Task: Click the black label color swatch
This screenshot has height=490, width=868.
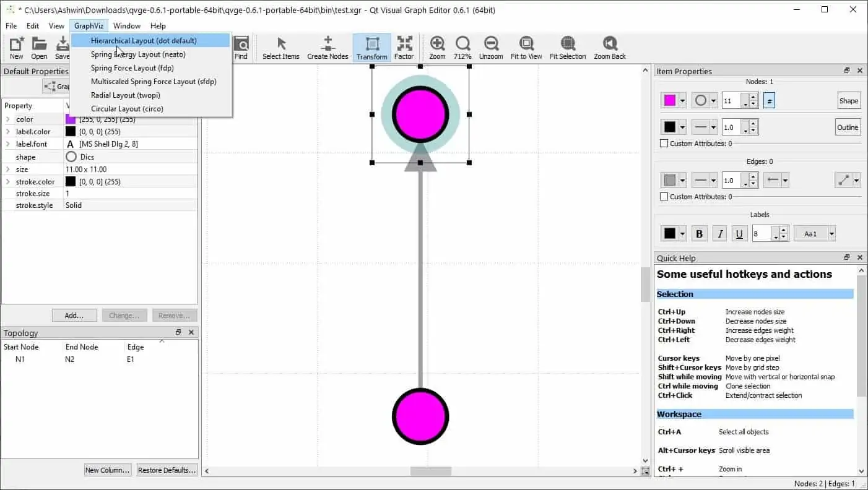Action: (x=670, y=234)
